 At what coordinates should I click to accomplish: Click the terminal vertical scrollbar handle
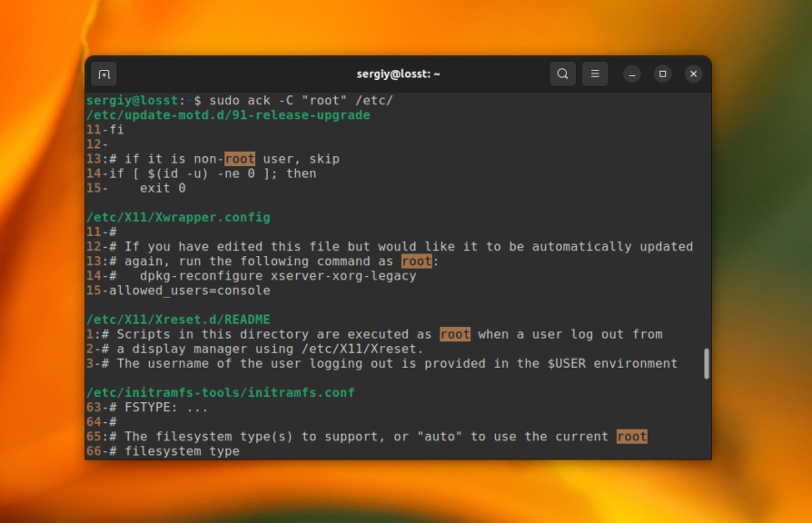click(x=707, y=363)
